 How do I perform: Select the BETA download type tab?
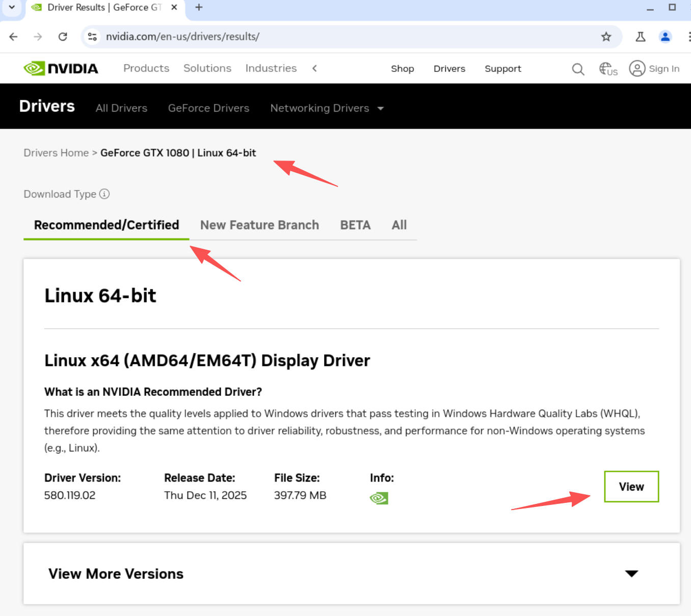click(x=355, y=225)
